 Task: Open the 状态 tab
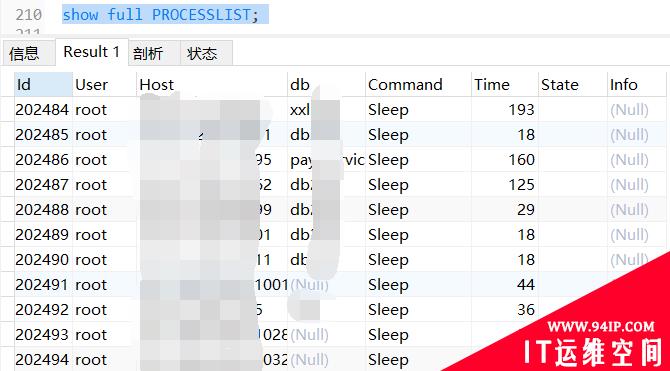pos(206,53)
